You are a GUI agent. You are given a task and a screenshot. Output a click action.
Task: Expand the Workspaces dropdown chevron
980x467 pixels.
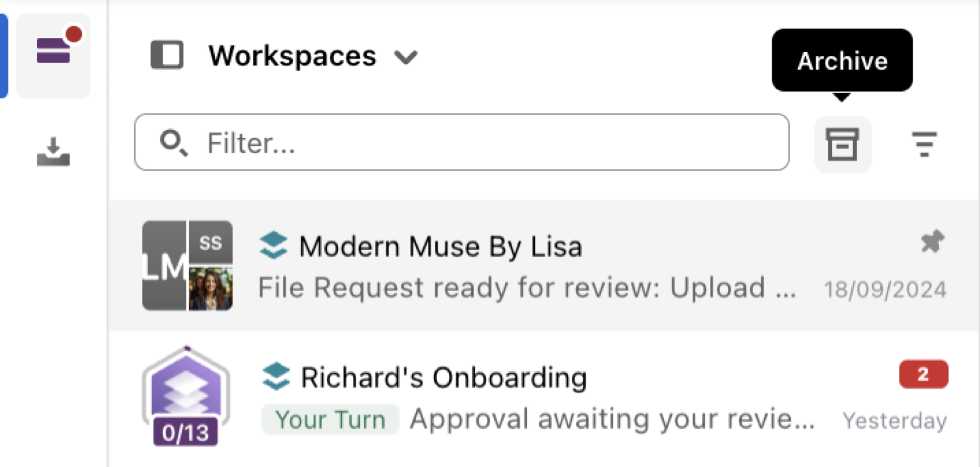coord(405,57)
